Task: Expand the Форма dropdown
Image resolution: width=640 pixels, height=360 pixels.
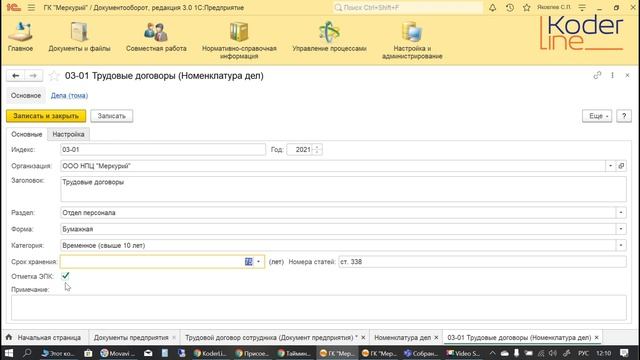Action: [621, 229]
